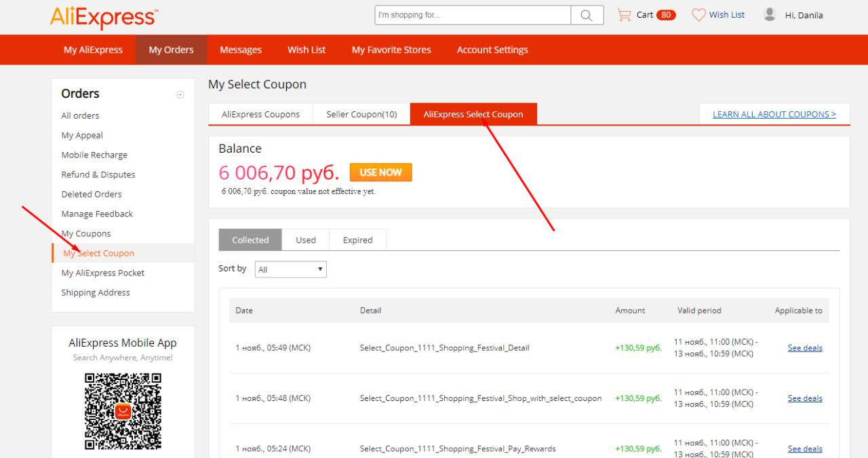This screenshot has width=868, height=458.
Task: Open Account Settings
Action: 492,50
